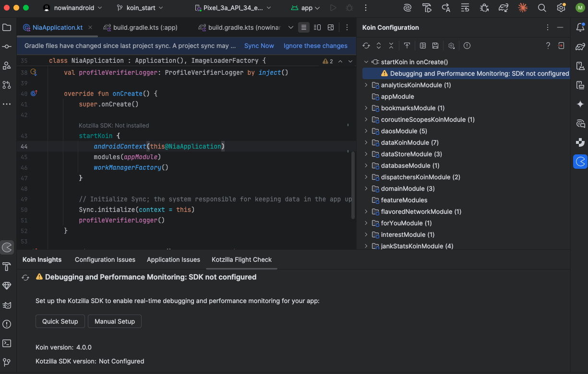Open the Terminal tool window
Screen dimensions: 588x374
click(x=7, y=343)
